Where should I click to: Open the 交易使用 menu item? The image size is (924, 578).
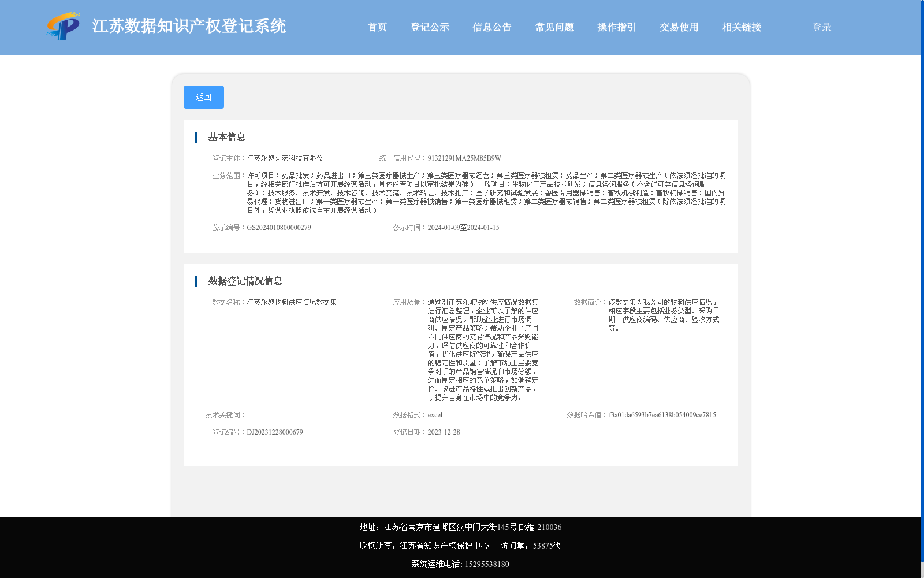click(679, 27)
